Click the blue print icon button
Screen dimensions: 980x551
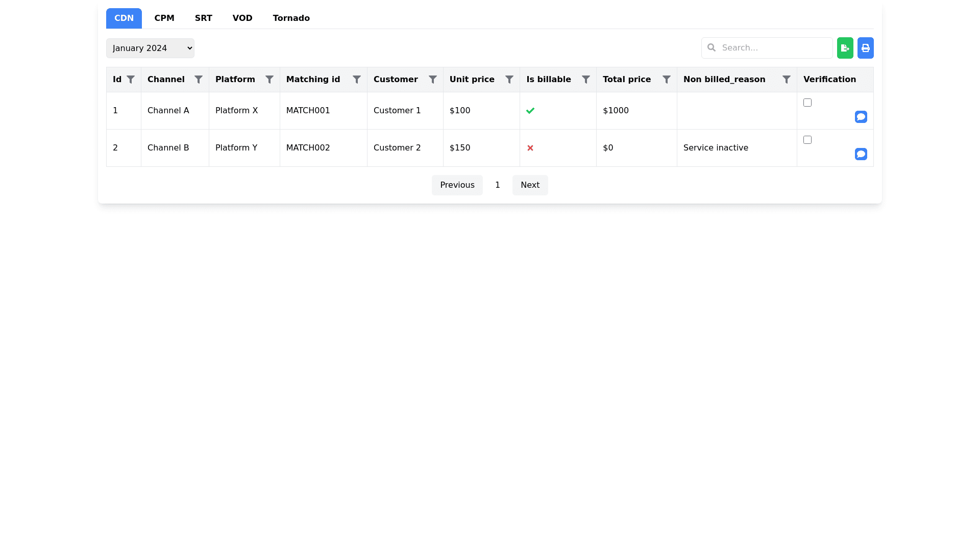pyautogui.click(x=865, y=48)
